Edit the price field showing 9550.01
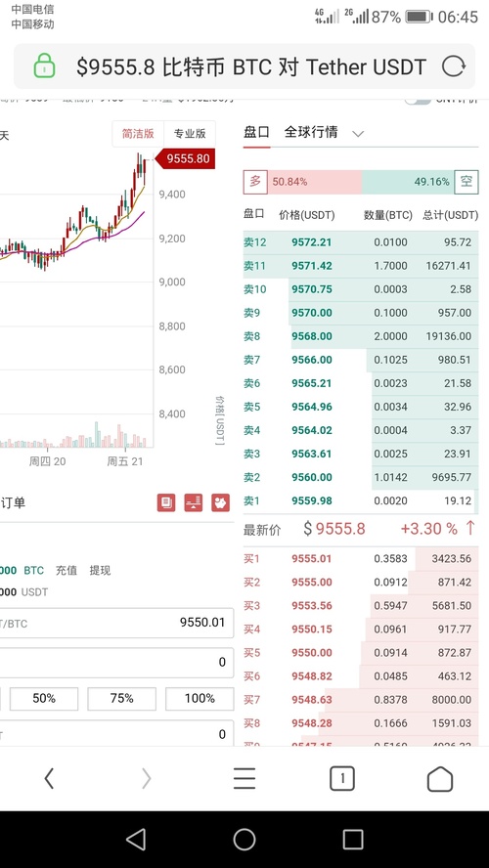This screenshot has width=489, height=868. click(116, 623)
